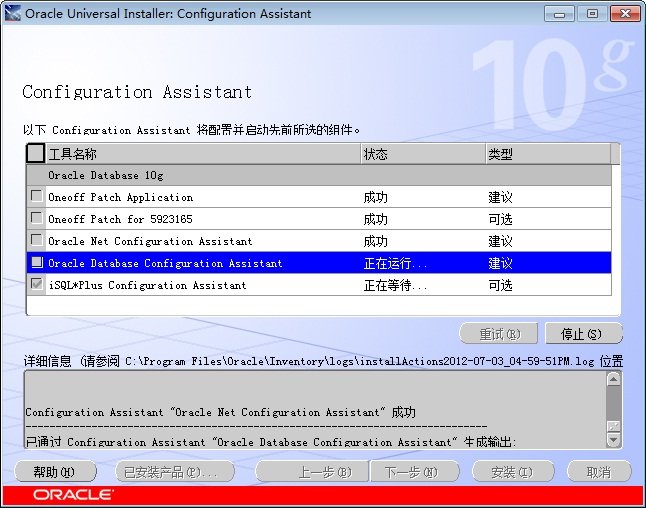Click the Oracle Net Configuration Assistant 成功 log line
The width and height of the screenshot is (646, 508).
tap(220, 412)
